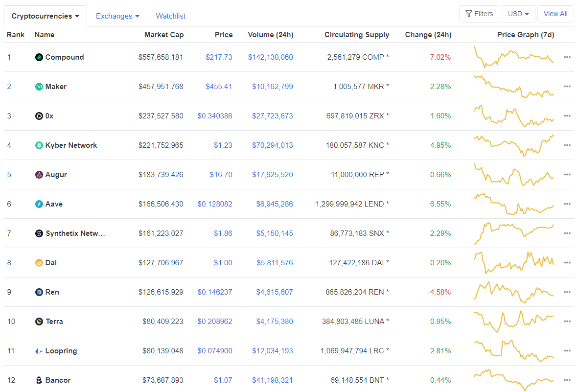Open the Kyber Network name link
This screenshot has height=392, width=579.
click(x=71, y=145)
